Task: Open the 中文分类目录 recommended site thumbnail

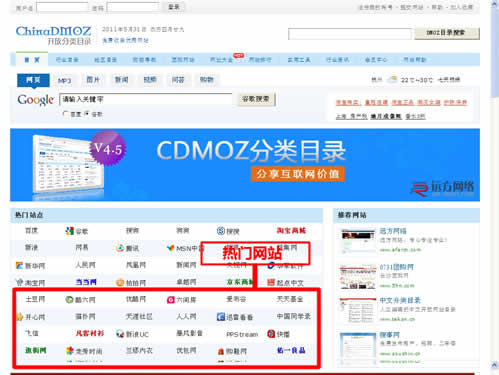Action: (358, 311)
